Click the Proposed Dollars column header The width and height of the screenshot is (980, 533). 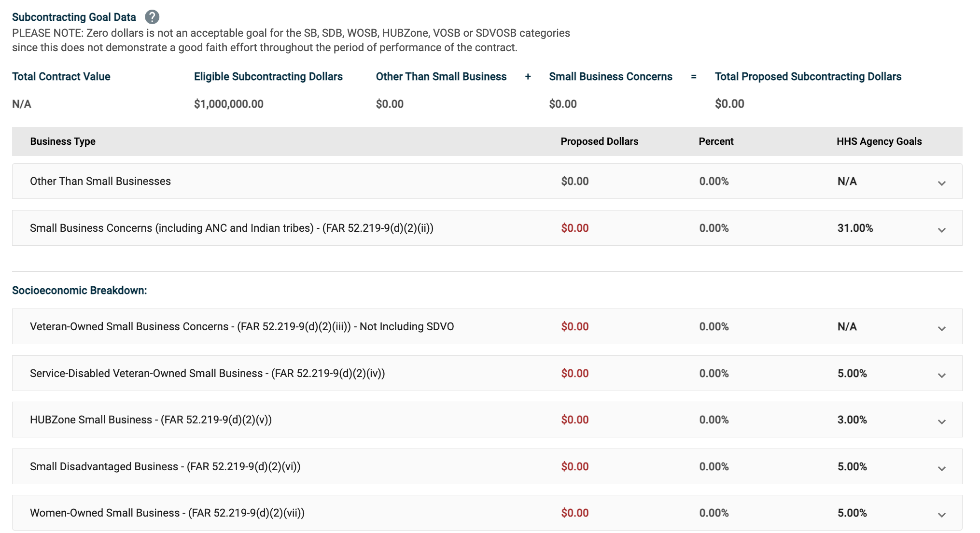coord(599,141)
